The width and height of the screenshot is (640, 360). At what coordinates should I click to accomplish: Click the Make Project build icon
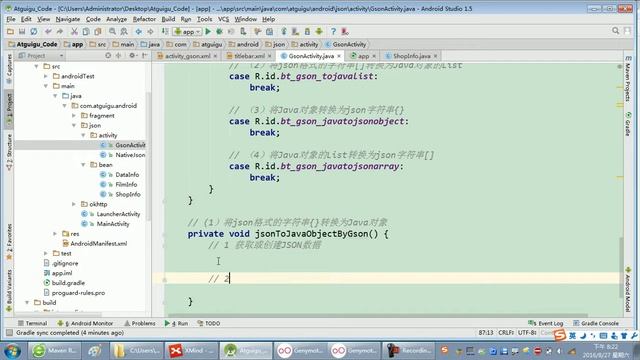click(x=165, y=31)
